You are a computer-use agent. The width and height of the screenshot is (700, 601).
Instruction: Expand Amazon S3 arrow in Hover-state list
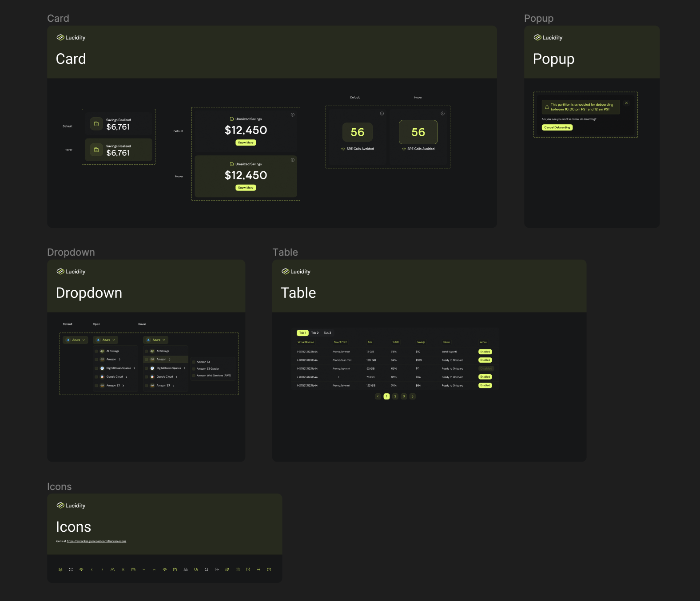tap(173, 386)
